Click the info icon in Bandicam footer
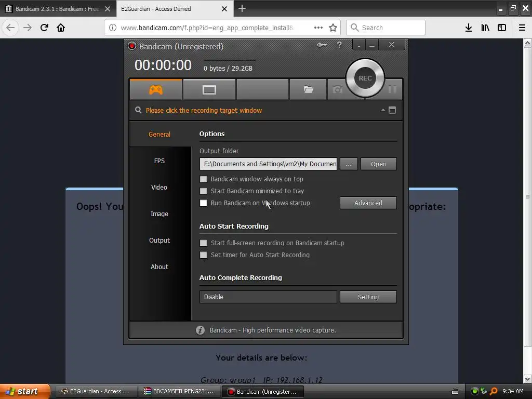Screen dimensions: 532x399 pyautogui.click(x=200, y=330)
